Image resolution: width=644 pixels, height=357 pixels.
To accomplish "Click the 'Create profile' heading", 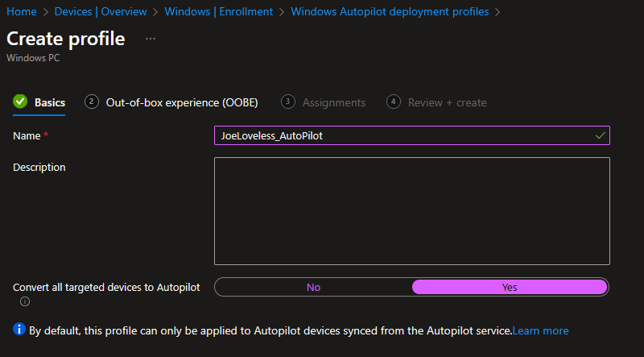I will pos(66,39).
